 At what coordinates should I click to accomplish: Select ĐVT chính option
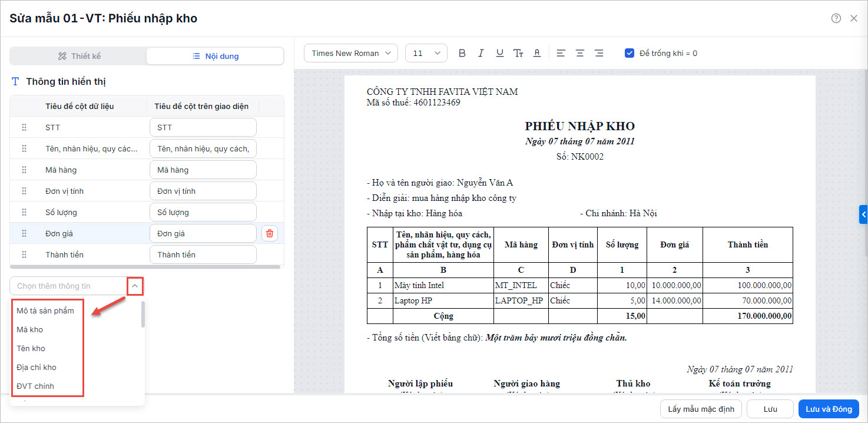pos(35,386)
